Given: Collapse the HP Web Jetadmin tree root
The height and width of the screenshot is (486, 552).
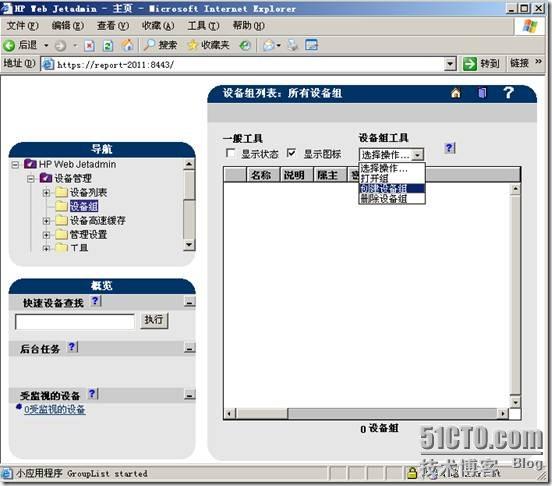Looking at the screenshot, I should (15, 165).
